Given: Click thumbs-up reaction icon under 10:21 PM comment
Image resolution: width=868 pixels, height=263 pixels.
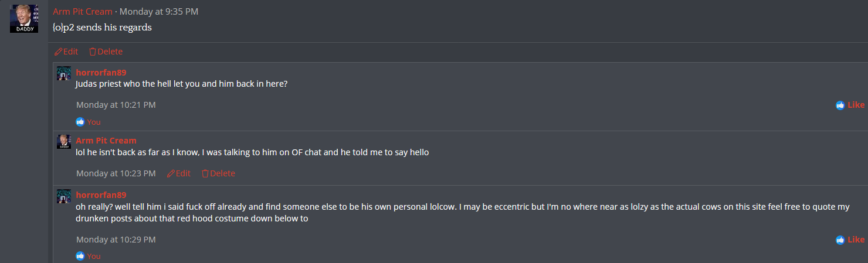Looking at the screenshot, I should click(x=80, y=122).
